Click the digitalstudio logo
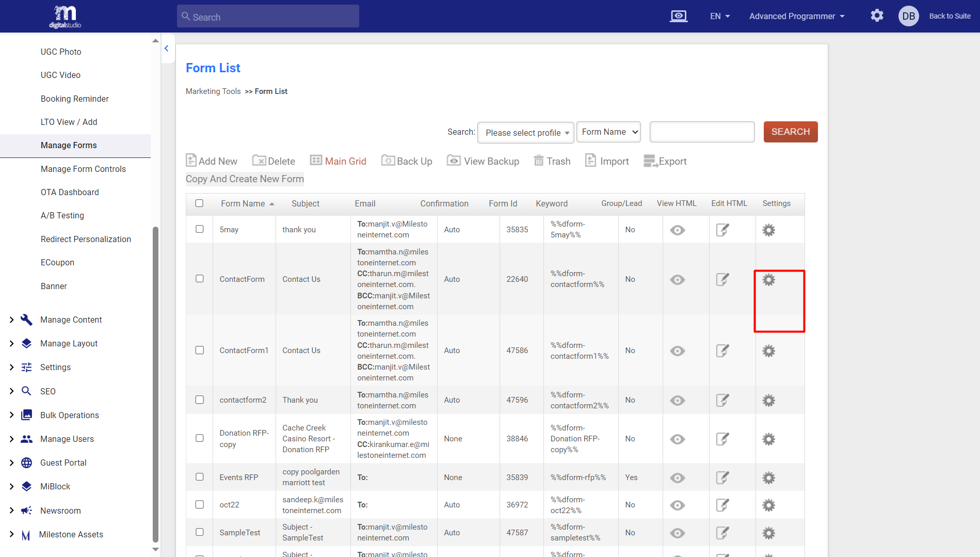Viewport: 980px width, 557px height. coord(65,17)
